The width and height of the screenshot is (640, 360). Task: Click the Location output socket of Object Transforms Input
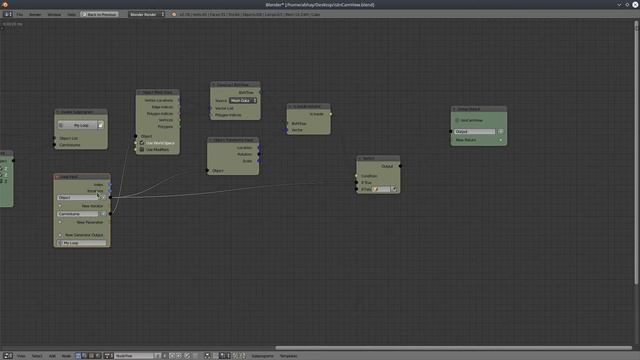point(259,148)
